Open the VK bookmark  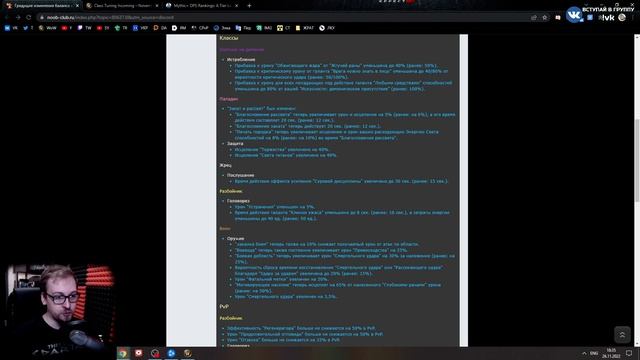[11, 28]
